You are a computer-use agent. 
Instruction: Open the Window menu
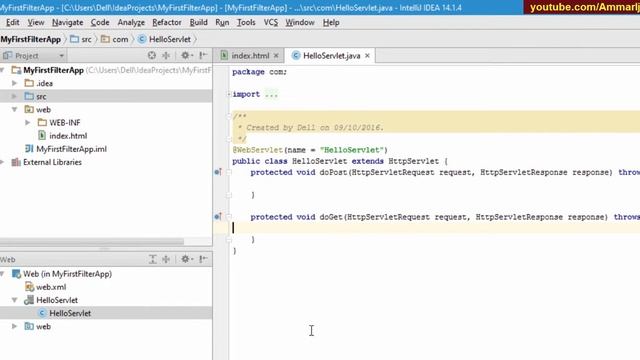point(300,22)
